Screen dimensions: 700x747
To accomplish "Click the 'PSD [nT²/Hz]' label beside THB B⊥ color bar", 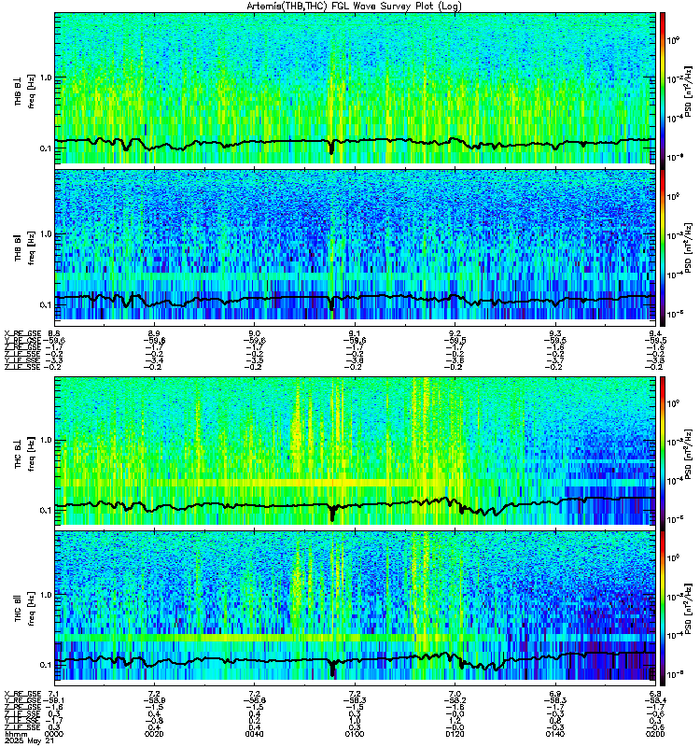I will (x=688, y=91).
